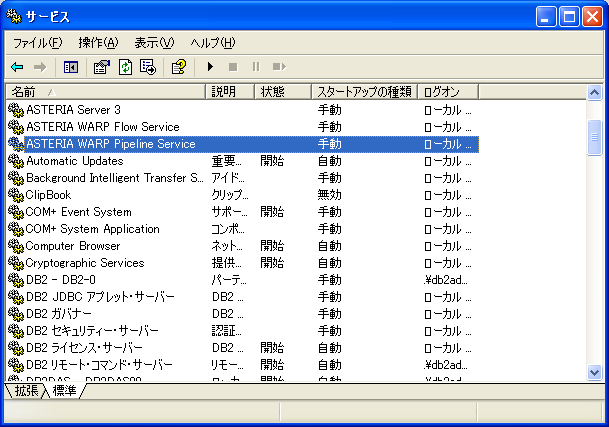Start the service with the play icon
Image resolution: width=609 pixels, height=427 pixels.
click(210, 67)
